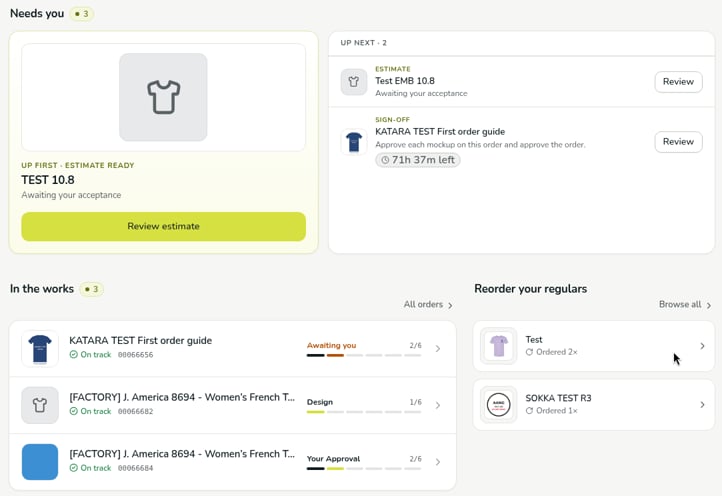Click order number 00066656
Viewport: 722px width, 496px height.
coord(135,355)
